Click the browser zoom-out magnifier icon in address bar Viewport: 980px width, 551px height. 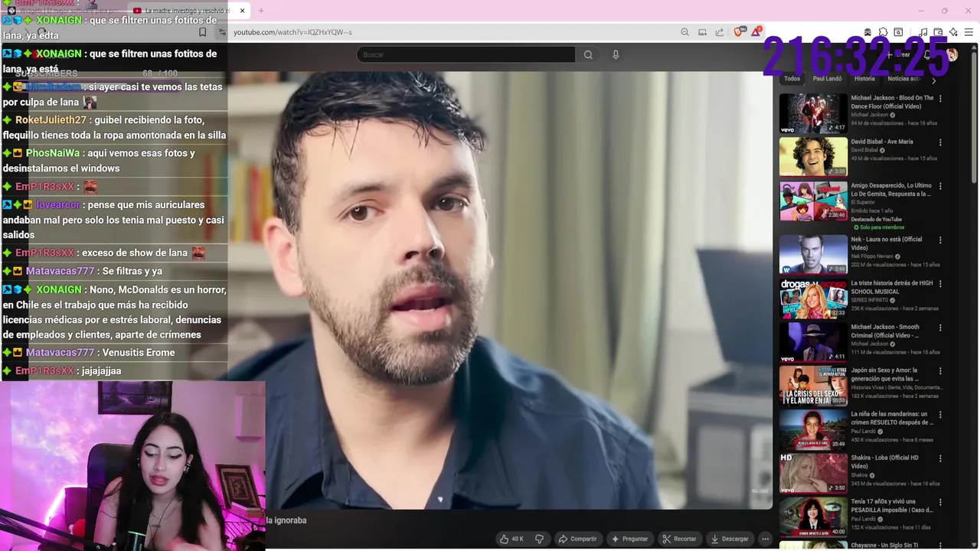pyautogui.click(x=684, y=32)
